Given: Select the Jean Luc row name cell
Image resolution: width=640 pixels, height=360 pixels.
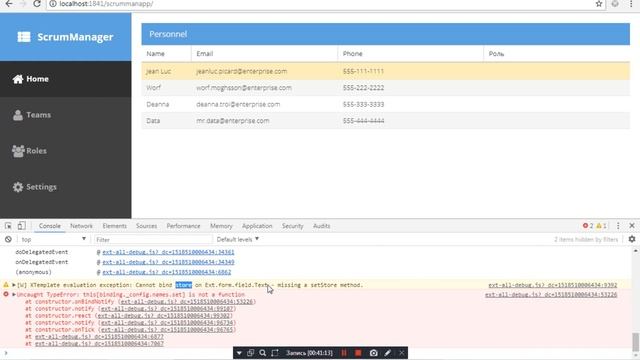Looking at the screenshot, I should [166, 71].
